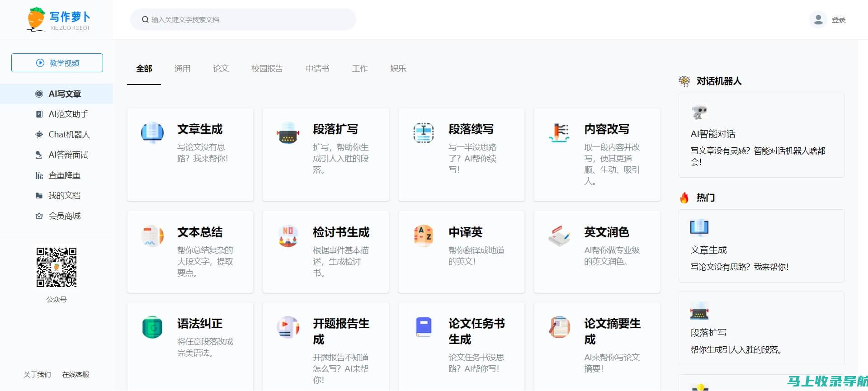Screen dimensions: 868x391
Task: Click the 会员商城 crown icon
Action: pos(39,216)
